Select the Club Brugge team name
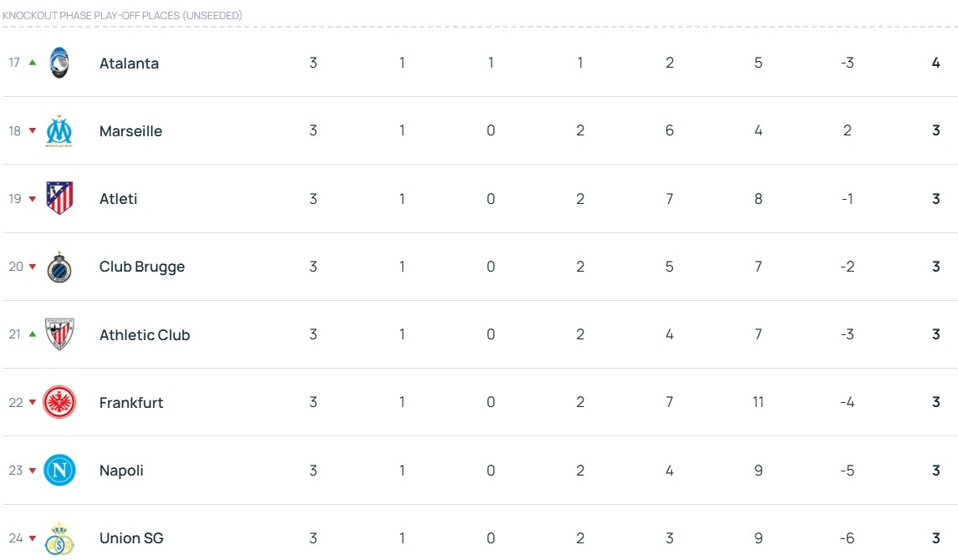This screenshot has height=560, width=958. click(141, 267)
